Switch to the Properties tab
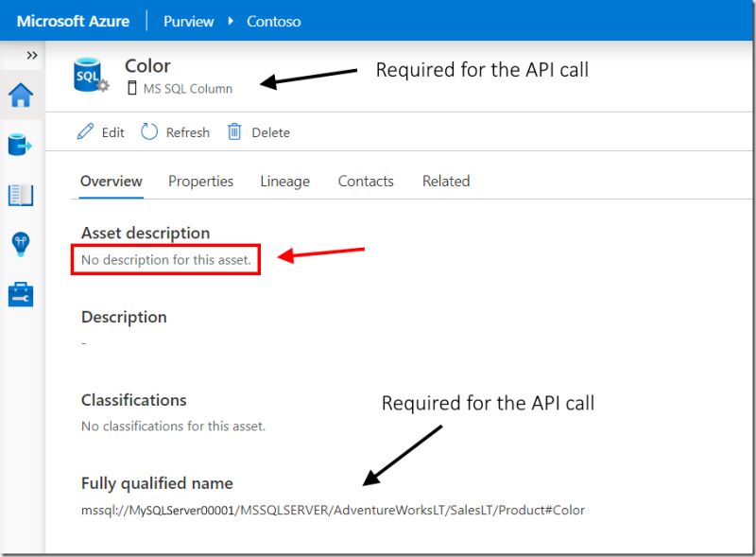Viewport: 756px width, 557px height. 200,181
